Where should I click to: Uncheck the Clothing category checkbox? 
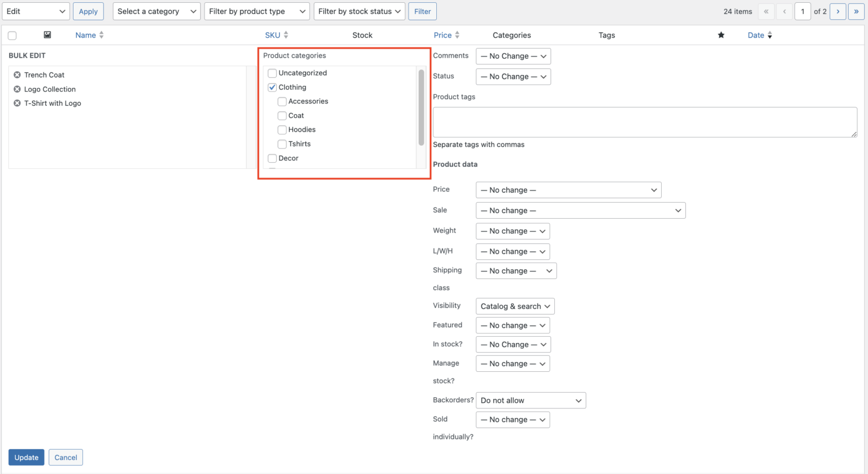point(272,87)
